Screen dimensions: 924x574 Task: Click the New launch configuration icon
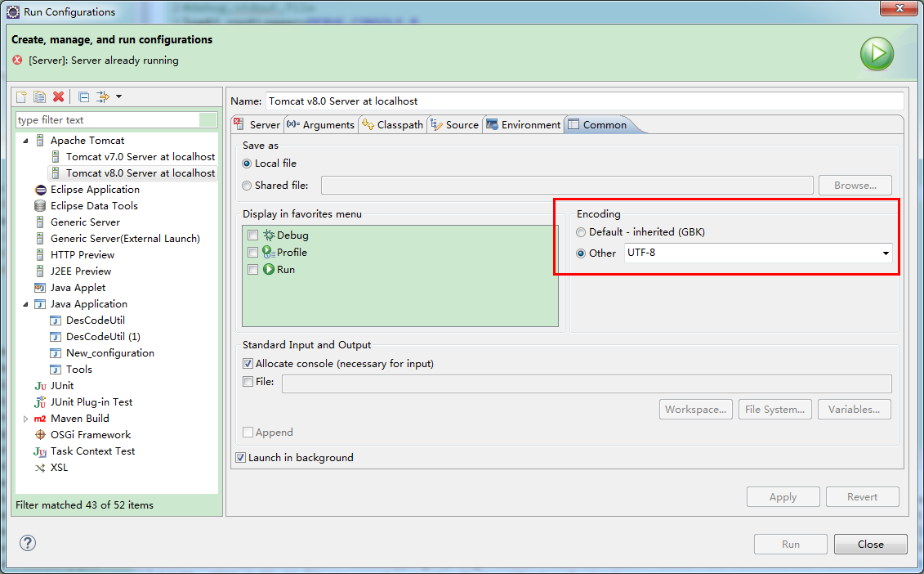point(22,96)
